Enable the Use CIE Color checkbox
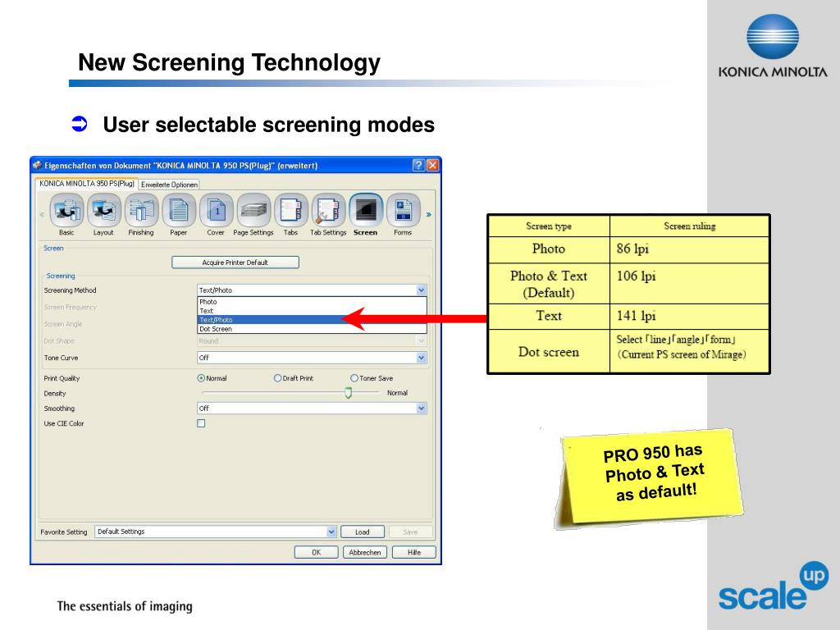Image resolution: width=840 pixels, height=630 pixels. tap(201, 423)
